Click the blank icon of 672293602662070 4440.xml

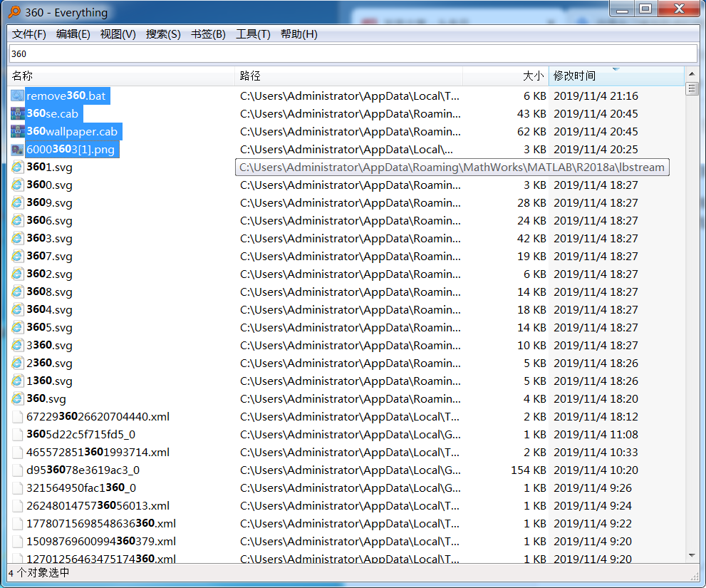pos(17,417)
